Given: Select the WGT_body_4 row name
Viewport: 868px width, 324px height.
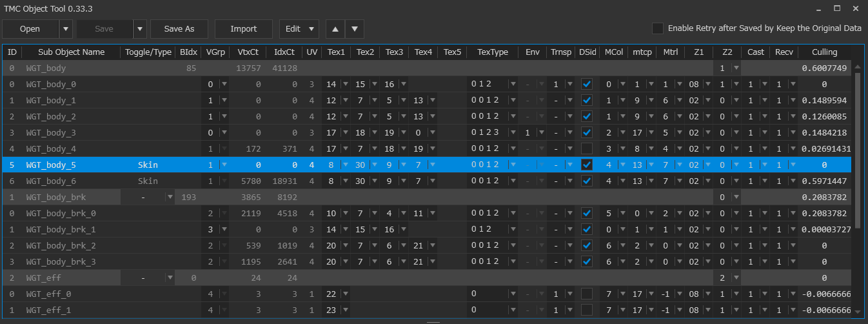Looking at the screenshot, I should [x=51, y=148].
